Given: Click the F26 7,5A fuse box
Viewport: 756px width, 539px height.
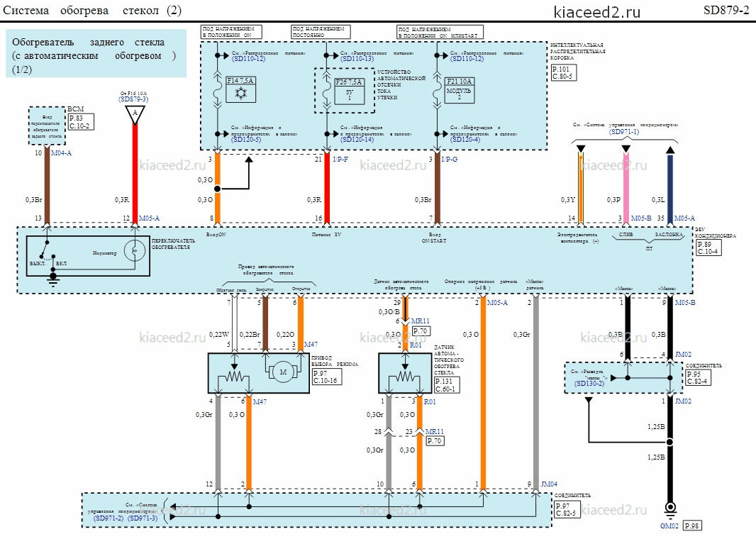Looking at the screenshot, I should 350,91.
